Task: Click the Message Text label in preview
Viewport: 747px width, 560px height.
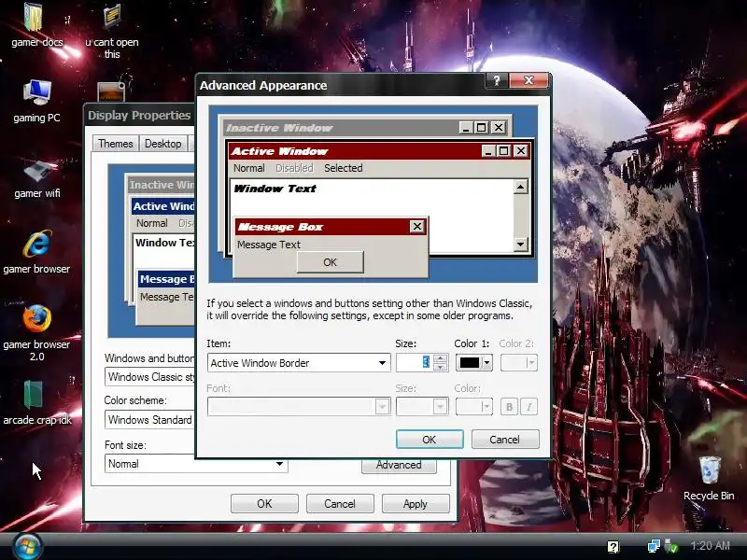Action: (x=269, y=245)
